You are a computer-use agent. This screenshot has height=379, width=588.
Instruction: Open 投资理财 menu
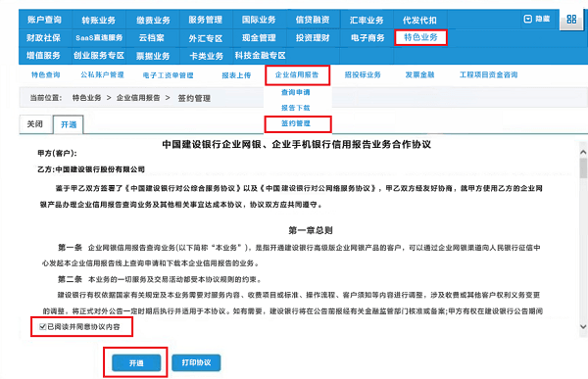point(313,38)
